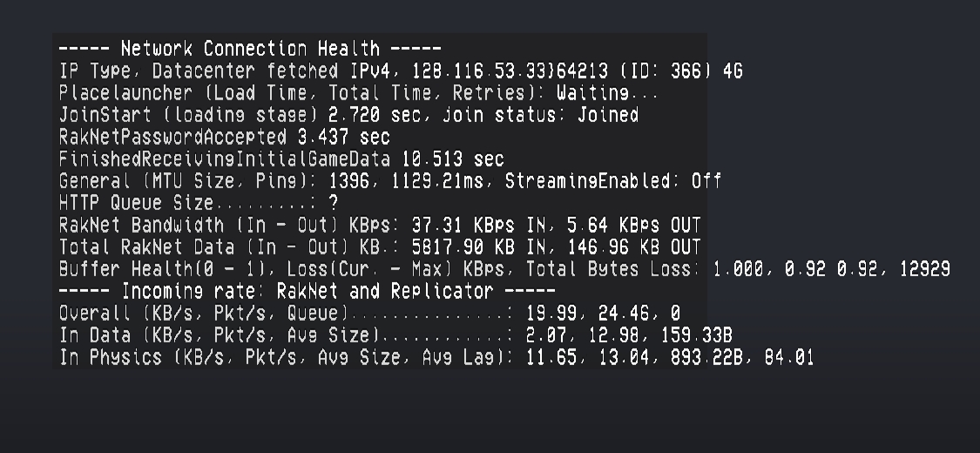
Task: Select the In Physics Avg Lag line
Action: pyautogui.click(x=436, y=357)
